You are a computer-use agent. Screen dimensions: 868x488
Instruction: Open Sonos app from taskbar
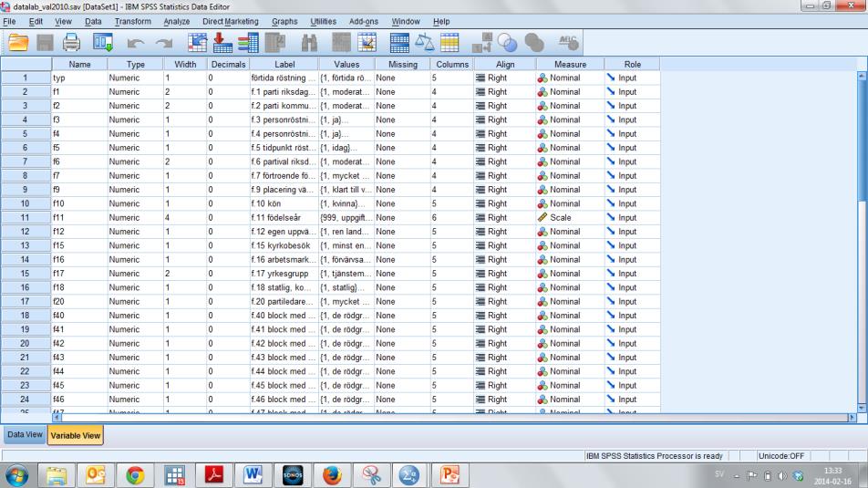[x=293, y=475]
